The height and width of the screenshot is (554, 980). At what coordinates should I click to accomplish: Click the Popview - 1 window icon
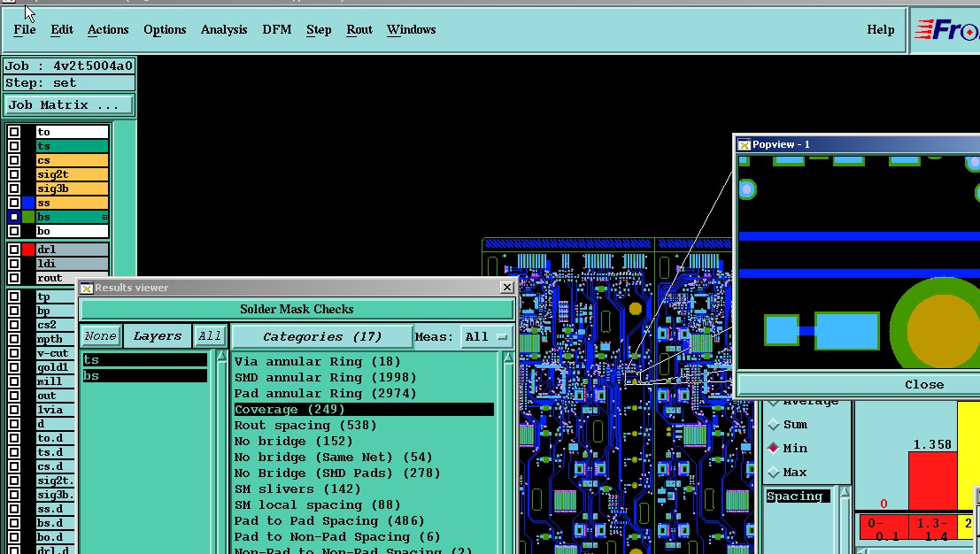(x=744, y=144)
